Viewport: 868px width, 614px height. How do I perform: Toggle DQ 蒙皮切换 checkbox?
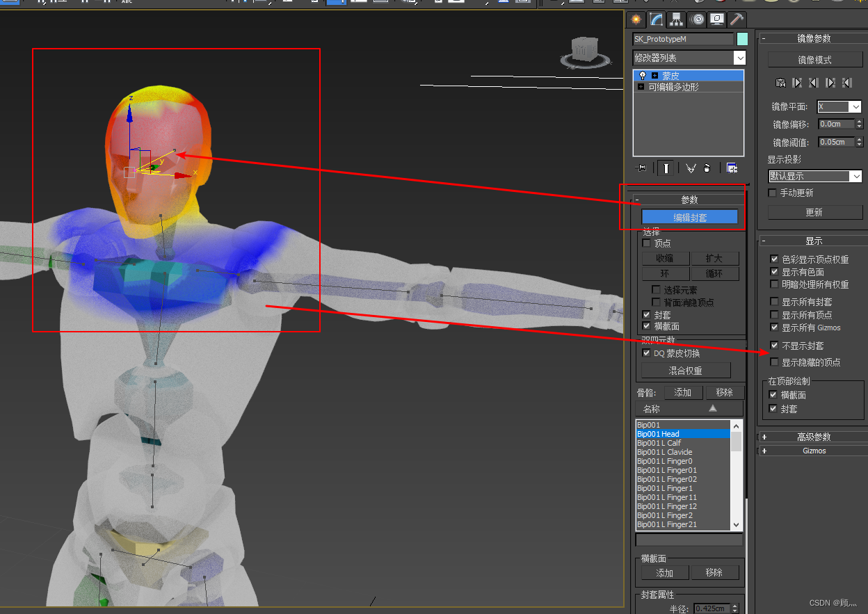647,353
